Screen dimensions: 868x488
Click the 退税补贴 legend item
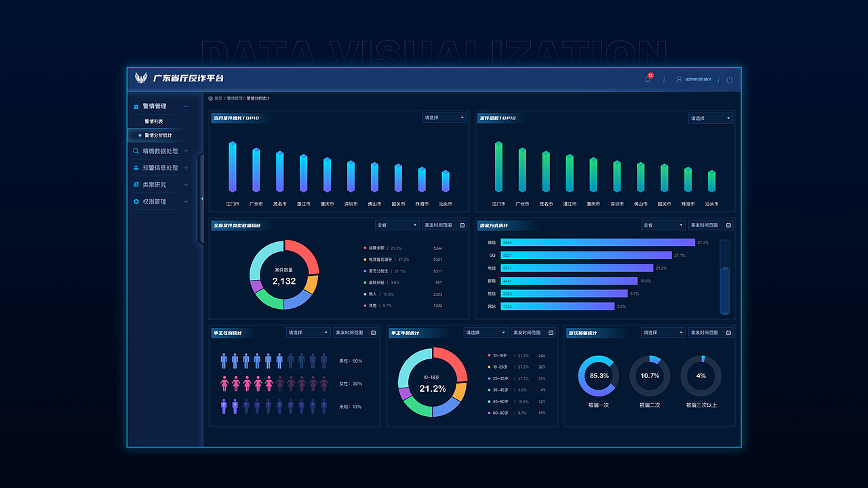[x=403, y=283]
